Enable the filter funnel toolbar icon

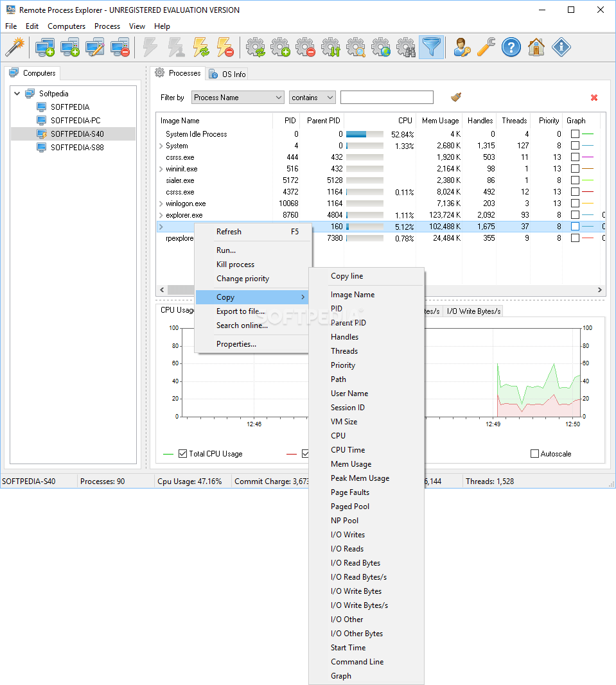coord(432,47)
